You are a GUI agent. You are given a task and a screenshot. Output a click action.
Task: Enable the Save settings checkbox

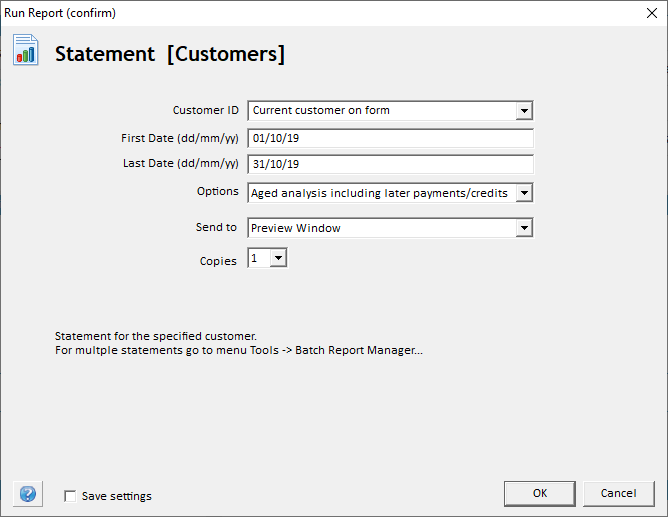click(70, 496)
